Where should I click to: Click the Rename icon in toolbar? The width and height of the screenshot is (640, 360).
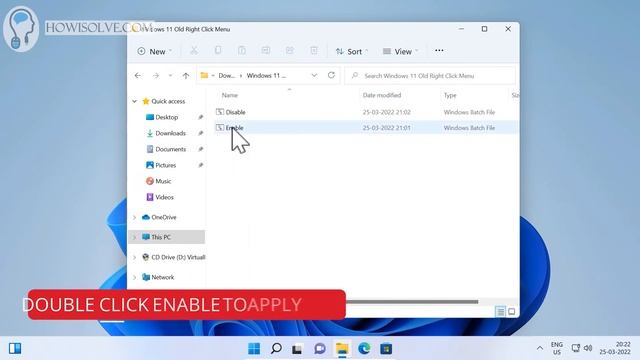pos(266,51)
